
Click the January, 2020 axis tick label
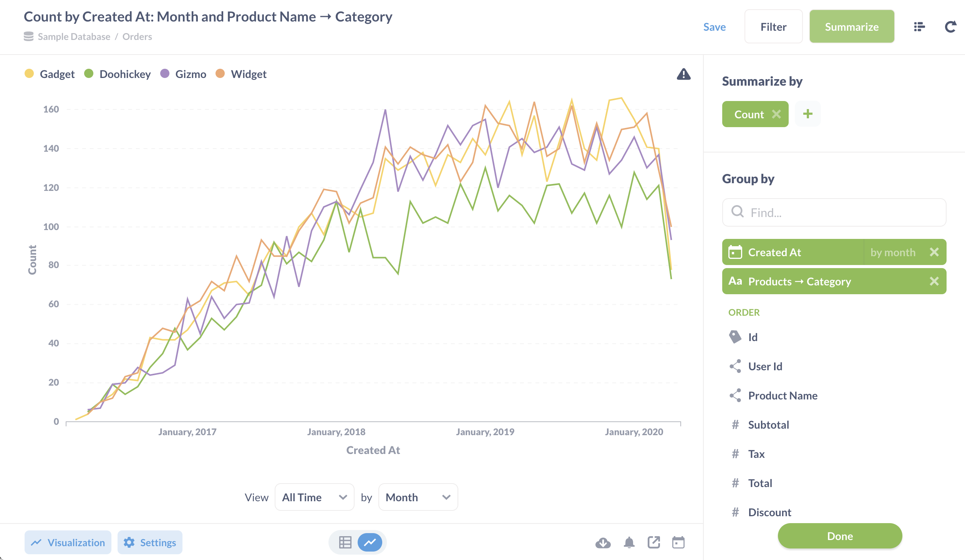(x=634, y=432)
